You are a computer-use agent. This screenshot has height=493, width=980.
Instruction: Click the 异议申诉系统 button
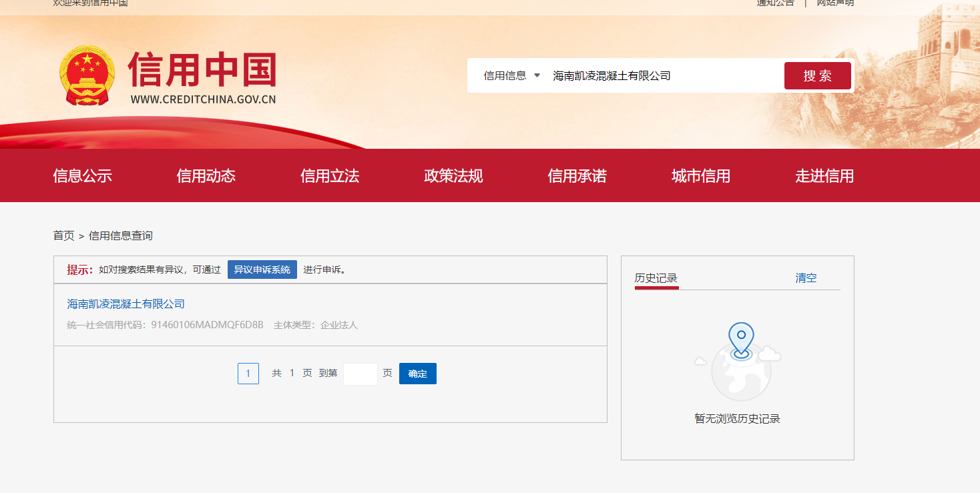[x=262, y=270]
